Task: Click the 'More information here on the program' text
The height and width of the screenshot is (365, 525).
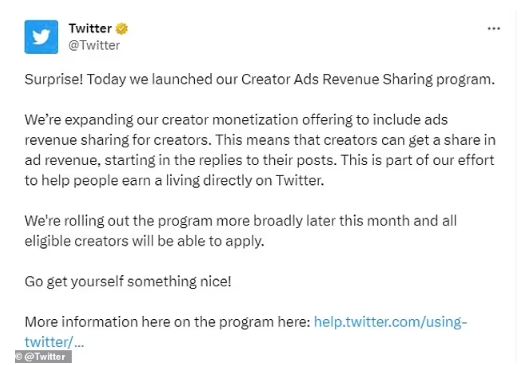Action: tap(167, 322)
